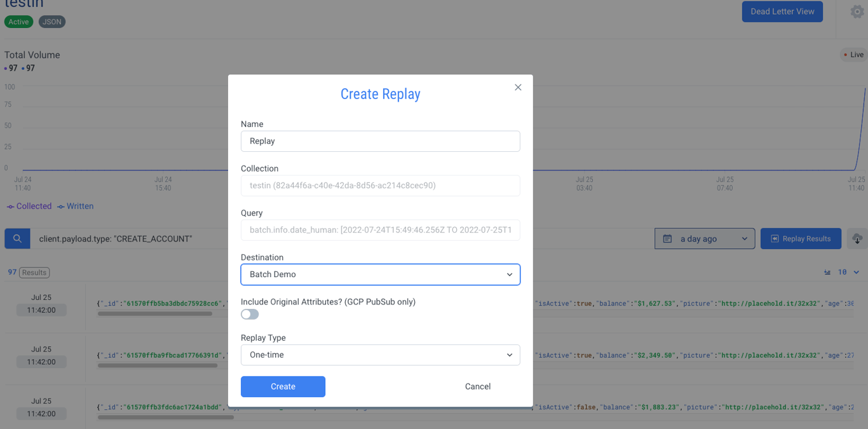Click the calendar icon in time range picker
The height and width of the screenshot is (429, 868).
tap(667, 239)
